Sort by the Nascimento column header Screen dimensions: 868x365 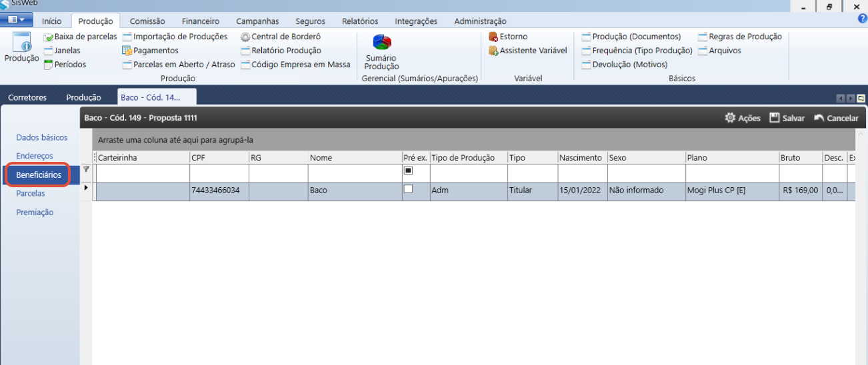[x=582, y=158]
